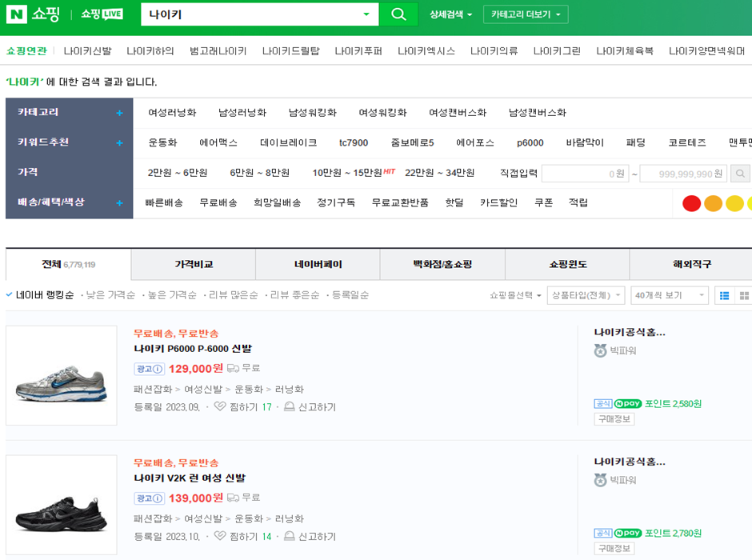Image resolution: width=752 pixels, height=560 pixels.
Task: Switch to grid view icon
Action: pos(744,295)
